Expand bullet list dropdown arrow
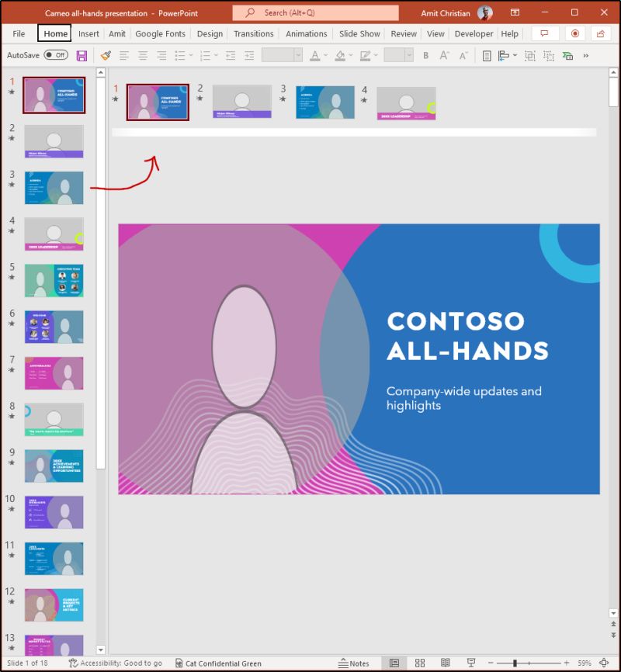Viewport: 621px width, 672px height. pos(191,55)
